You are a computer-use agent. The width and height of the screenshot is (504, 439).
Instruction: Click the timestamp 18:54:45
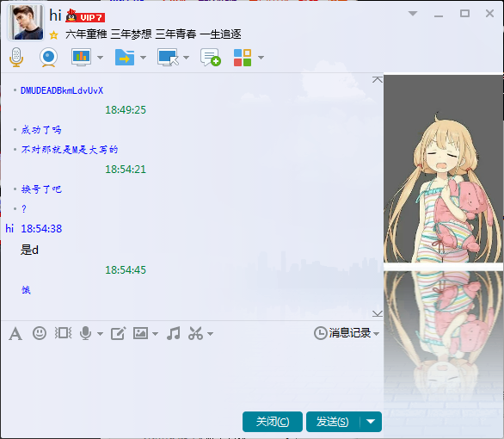126,269
